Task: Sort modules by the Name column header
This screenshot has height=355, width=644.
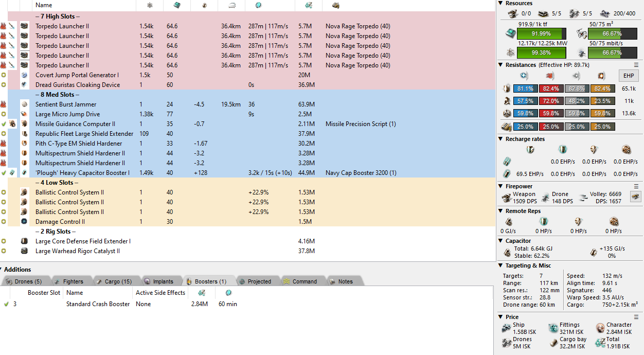Action: click(44, 5)
